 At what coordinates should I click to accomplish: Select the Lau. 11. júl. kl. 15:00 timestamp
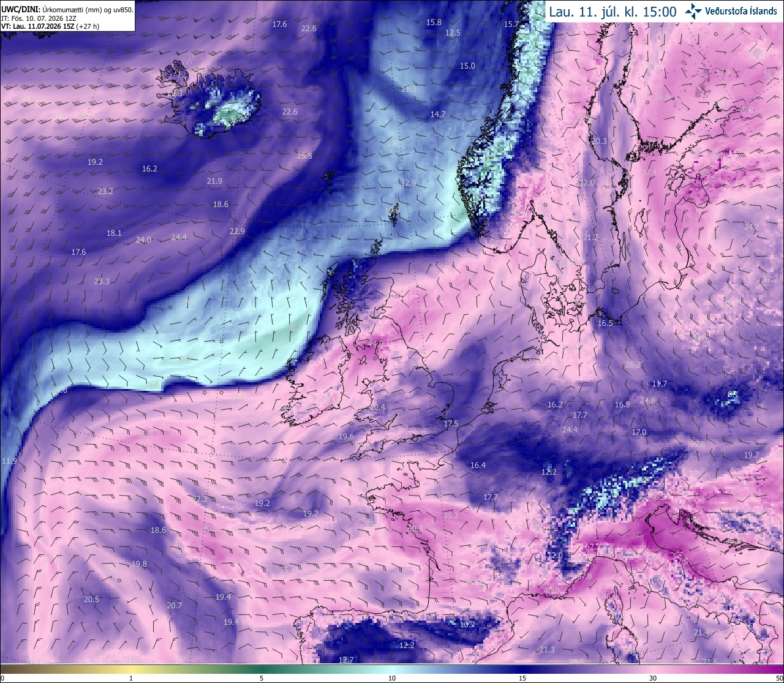[612, 12]
